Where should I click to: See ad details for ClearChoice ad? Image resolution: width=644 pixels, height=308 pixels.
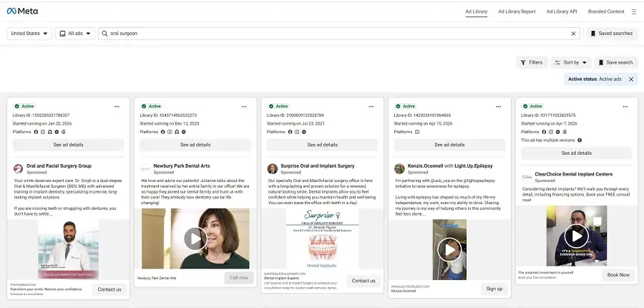click(x=576, y=153)
